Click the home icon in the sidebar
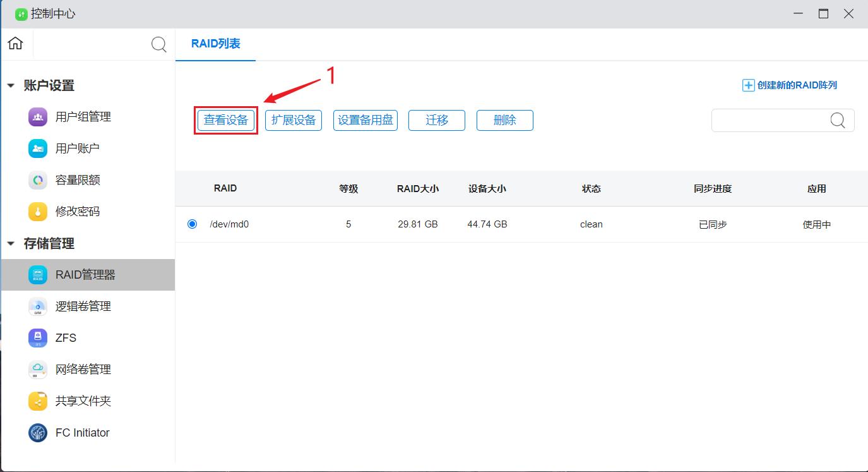The image size is (868, 472). 15,44
